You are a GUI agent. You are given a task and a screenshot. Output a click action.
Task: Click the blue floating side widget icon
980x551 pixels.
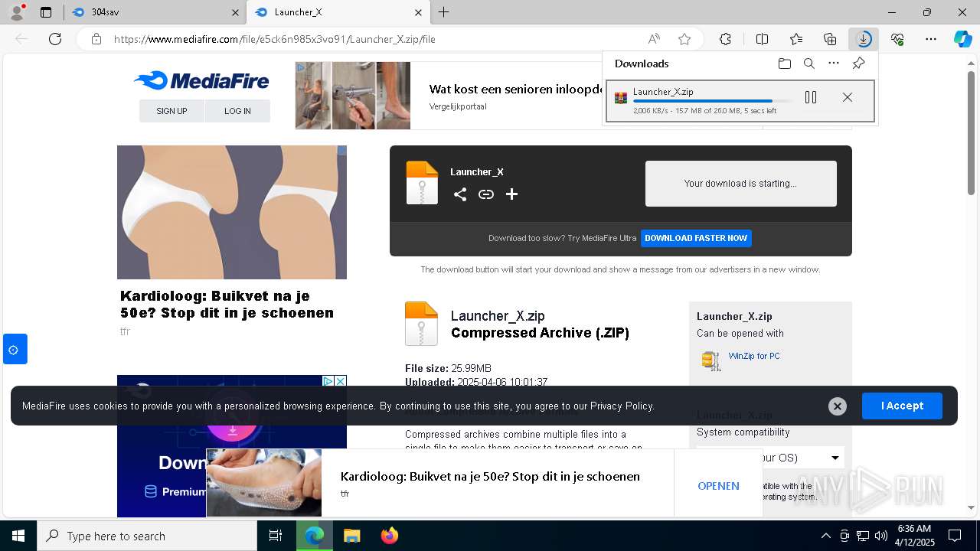tap(14, 350)
